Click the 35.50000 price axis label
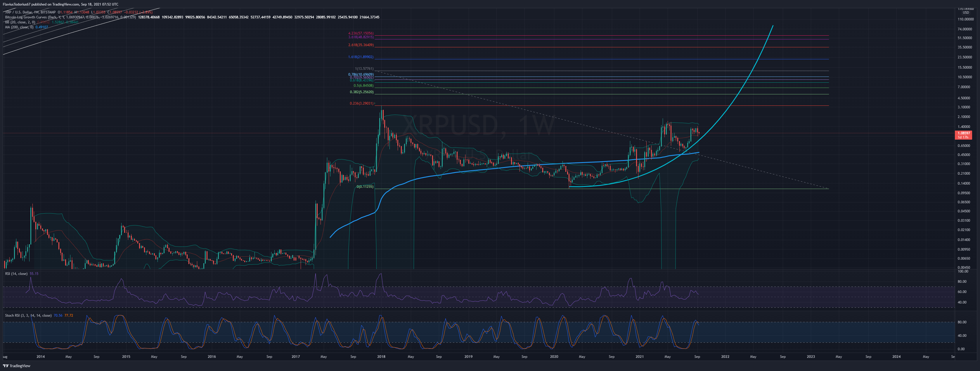The height and width of the screenshot is (371, 980). [965, 48]
